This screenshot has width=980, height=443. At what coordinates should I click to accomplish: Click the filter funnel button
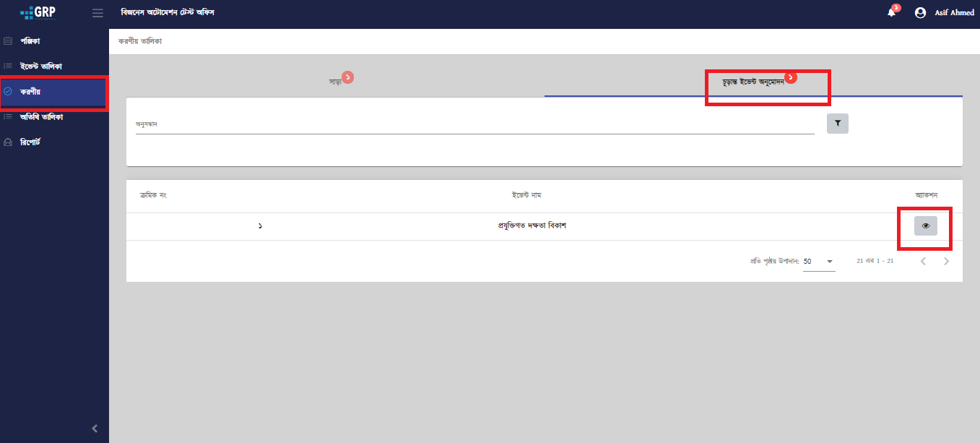pos(838,124)
